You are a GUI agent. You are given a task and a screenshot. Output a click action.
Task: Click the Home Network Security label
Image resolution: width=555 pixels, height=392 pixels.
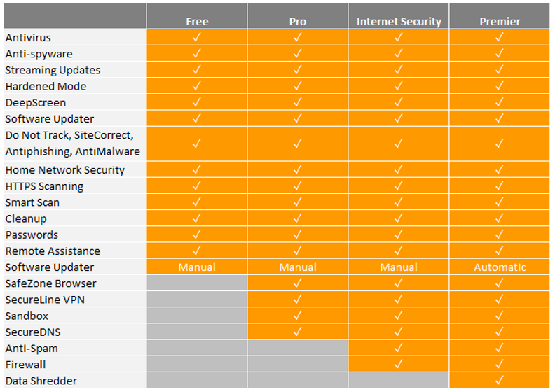coord(64,170)
